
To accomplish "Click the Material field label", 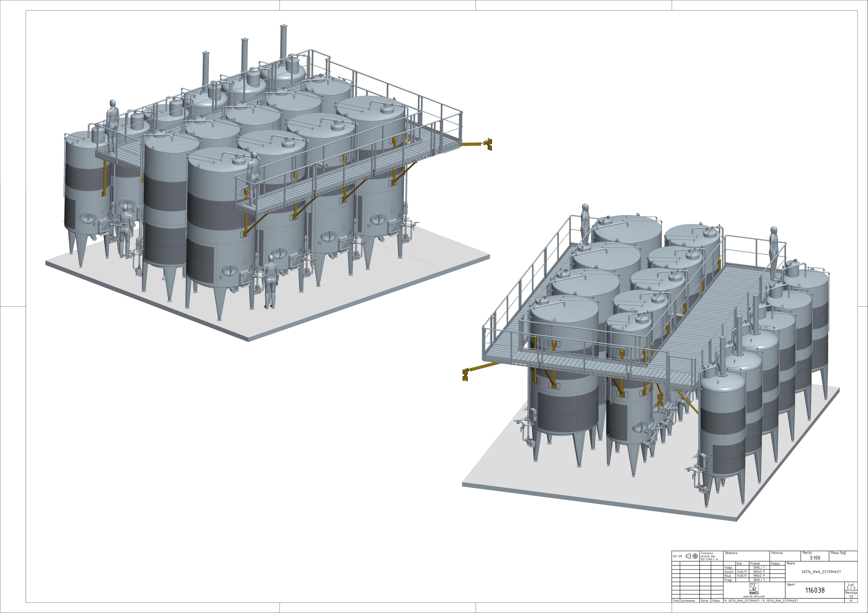I will tap(777, 553).
